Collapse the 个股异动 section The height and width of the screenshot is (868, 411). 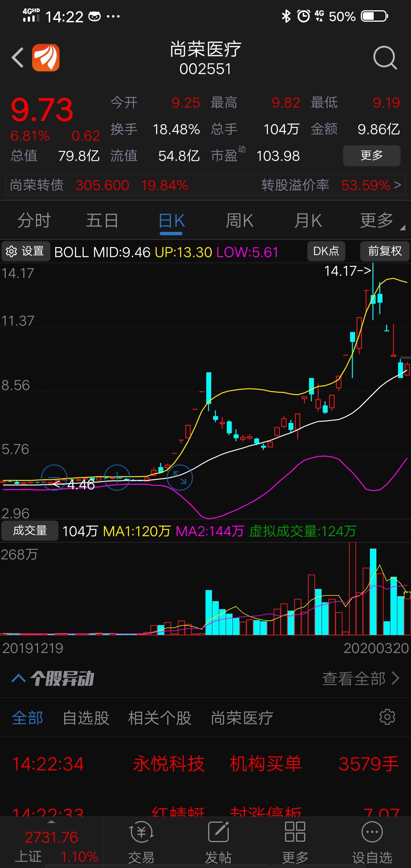19,678
